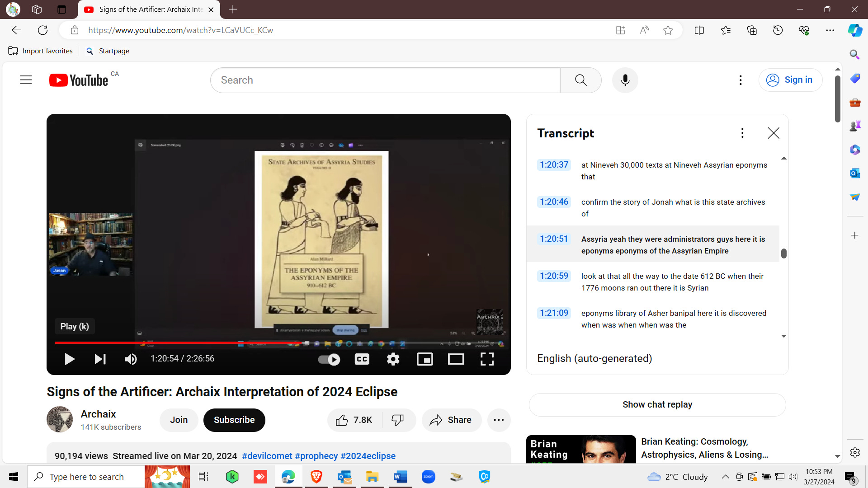Like the video (7.8K)

pyautogui.click(x=354, y=420)
